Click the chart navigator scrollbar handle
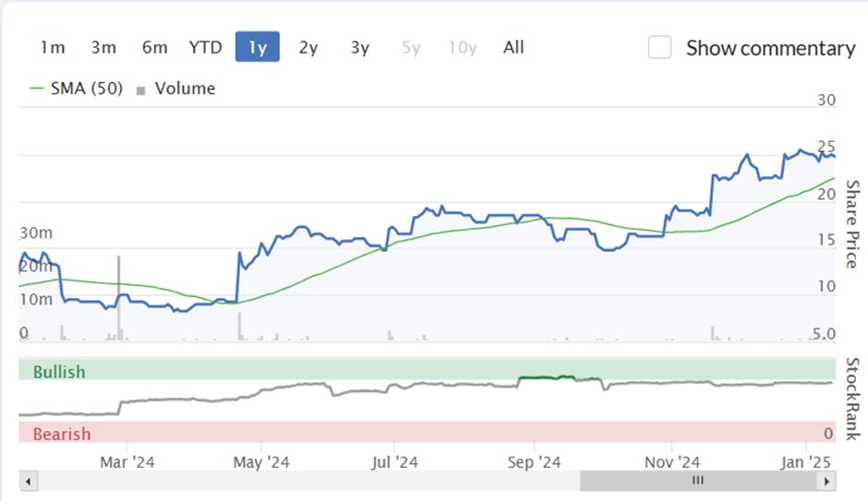 pyautogui.click(x=699, y=481)
